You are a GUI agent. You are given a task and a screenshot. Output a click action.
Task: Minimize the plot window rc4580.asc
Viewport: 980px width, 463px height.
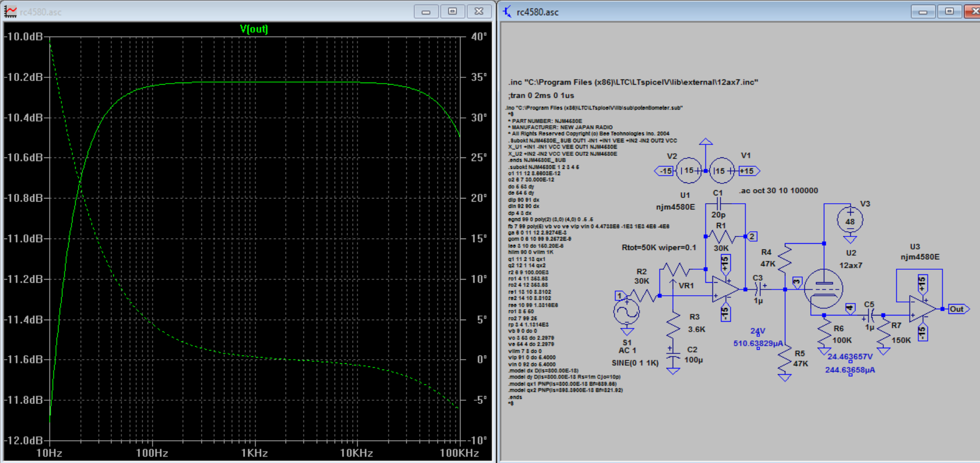tap(426, 11)
